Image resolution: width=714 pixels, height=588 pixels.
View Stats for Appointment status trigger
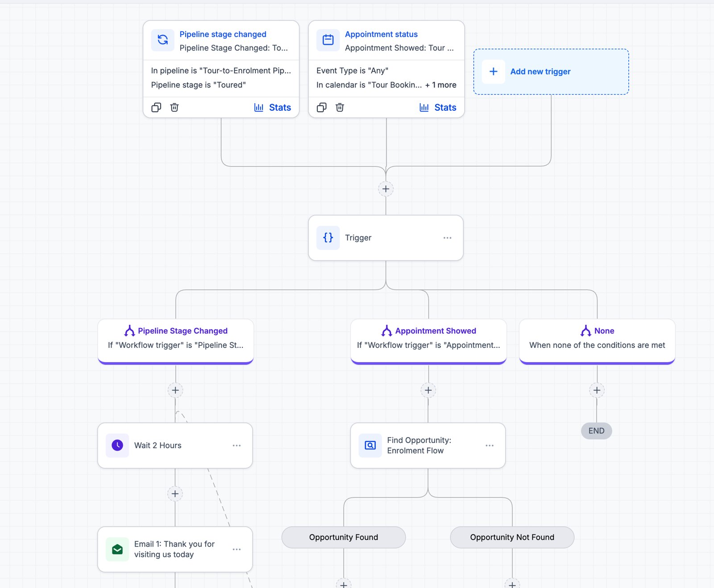[x=438, y=107]
